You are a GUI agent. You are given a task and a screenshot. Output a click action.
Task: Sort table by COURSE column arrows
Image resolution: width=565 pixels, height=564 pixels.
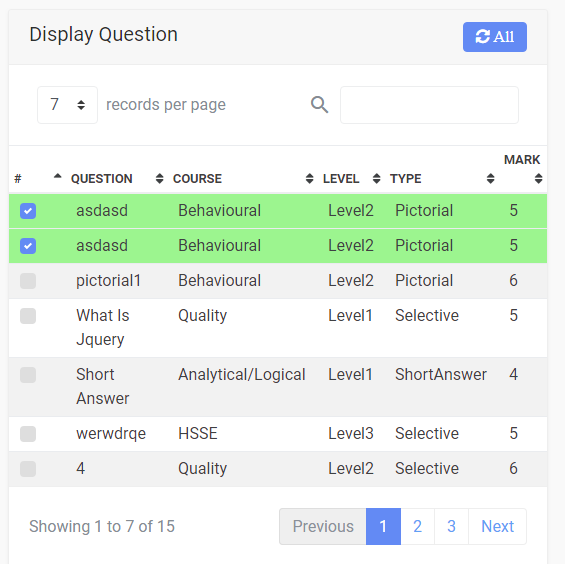click(x=309, y=178)
